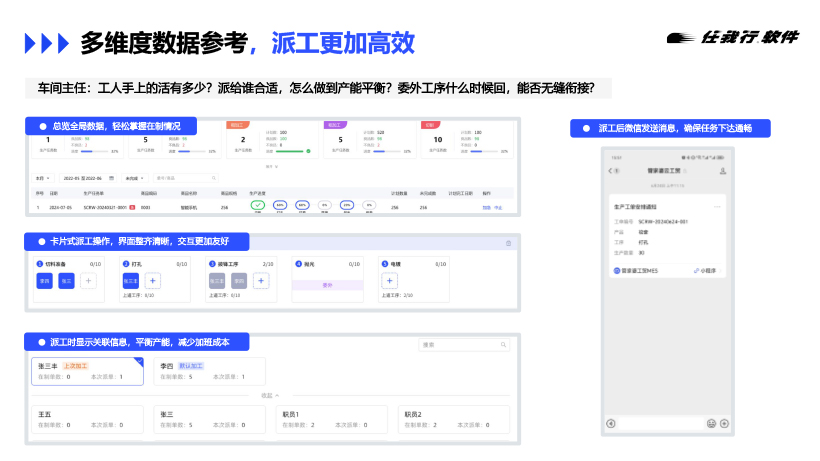Click the 小程序 link in the message card
Image resolution: width=820 pixels, height=461 pixels.
coord(707,270)
